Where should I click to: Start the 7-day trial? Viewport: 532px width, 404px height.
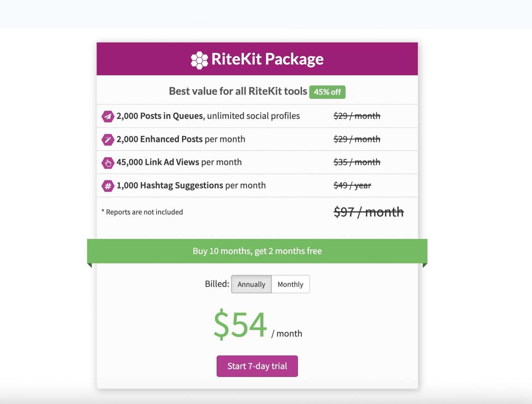pyautogui.click(x=257, y=366)
